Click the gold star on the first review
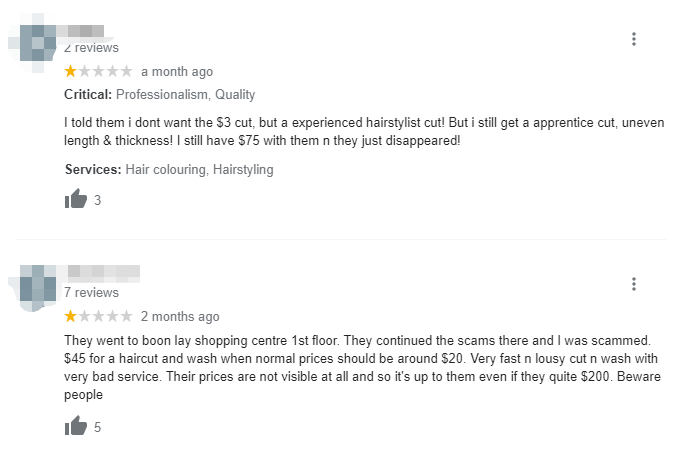The height and width of the screenshot is (455, 677). coord(71,71)
